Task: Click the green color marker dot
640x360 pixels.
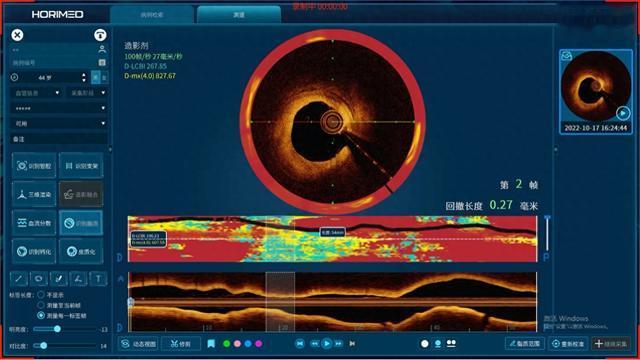Action: (227, 344)
